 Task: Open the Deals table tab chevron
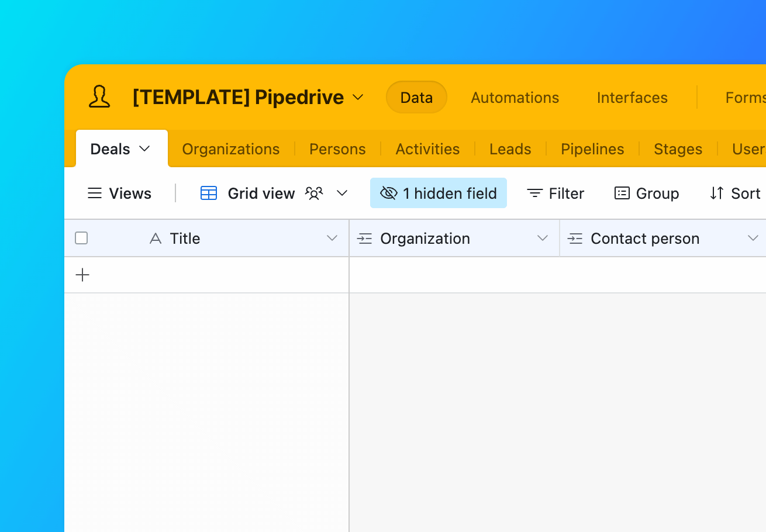pyautogui.click(x=144, y=149)
